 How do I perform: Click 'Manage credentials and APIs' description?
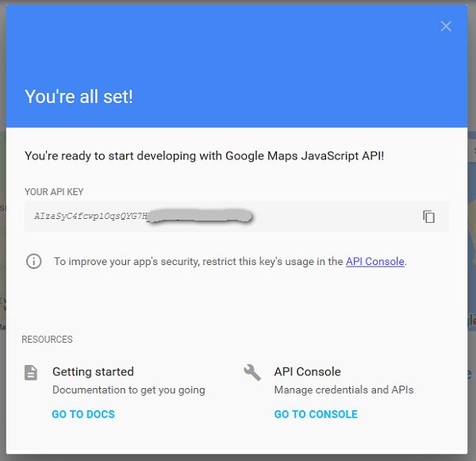coord(344,390)
